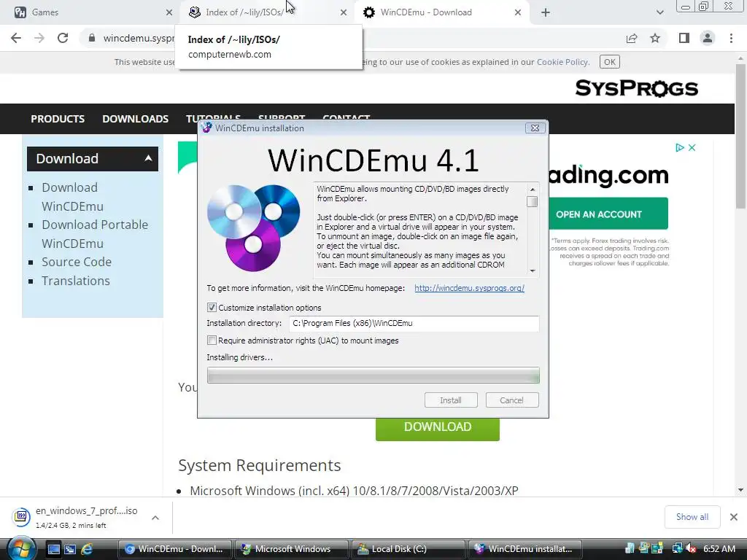Reload the current page
This screenshot has width=747, height=560.
pos(63,38)
